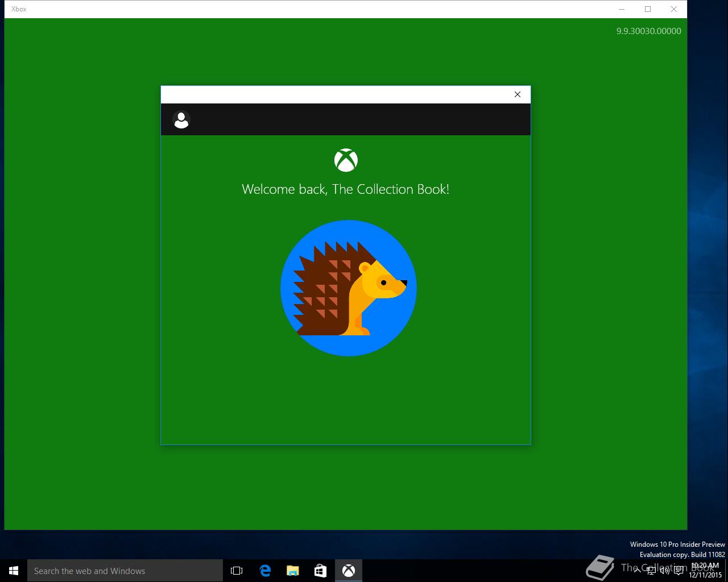Close the Xbox app window

click(x=674, y=9)
